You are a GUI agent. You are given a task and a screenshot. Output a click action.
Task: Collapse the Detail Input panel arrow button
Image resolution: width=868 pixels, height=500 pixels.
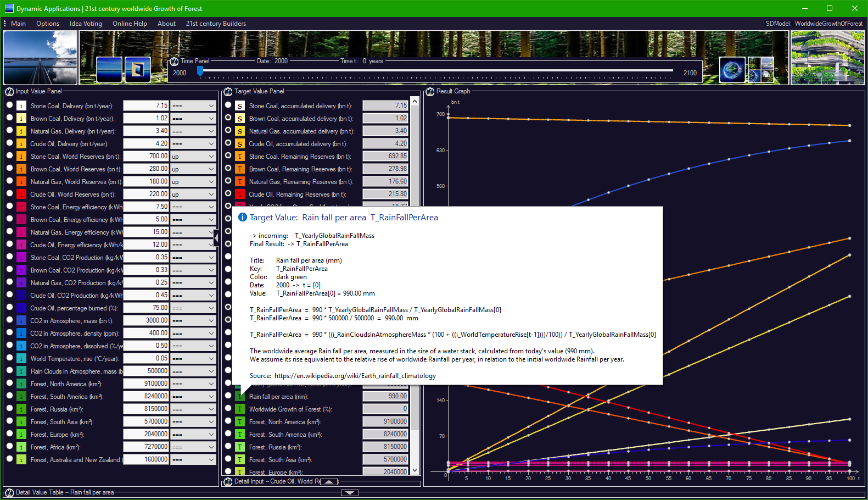pyautogui.click(x=329, y=482)
